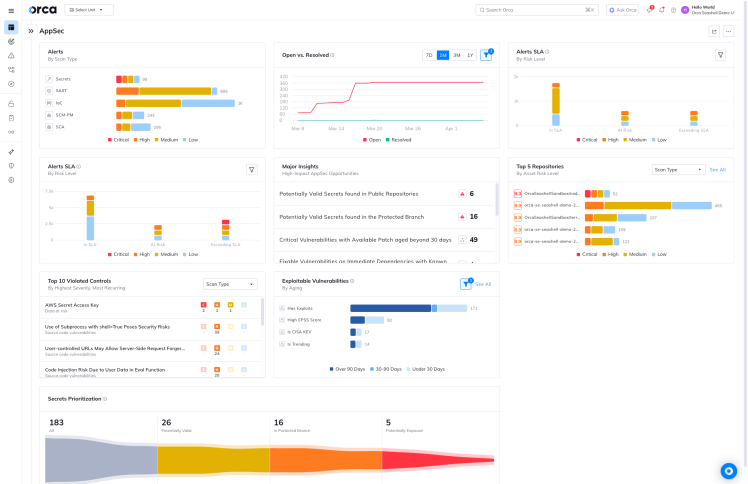This screenshot has width=748, height=484.
Task: Click info icon beside Exploitable Vulnerabilities title
Action: click(x=352, y=281)
